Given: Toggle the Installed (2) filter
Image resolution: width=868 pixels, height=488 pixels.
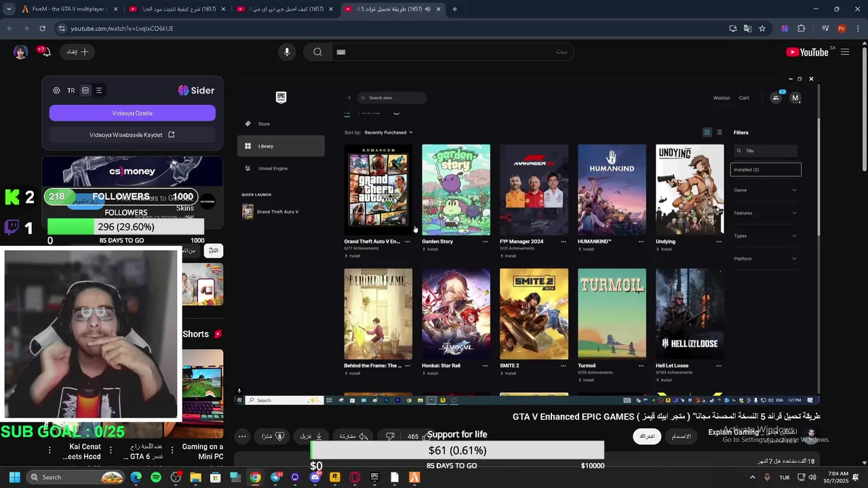Looking at the screenshot, I should click(x=766, y=169).
